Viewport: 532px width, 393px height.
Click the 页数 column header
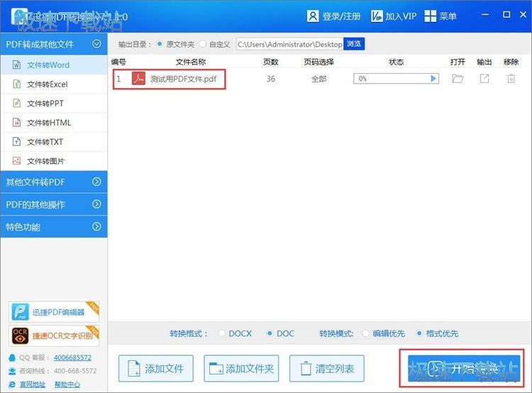271,62
